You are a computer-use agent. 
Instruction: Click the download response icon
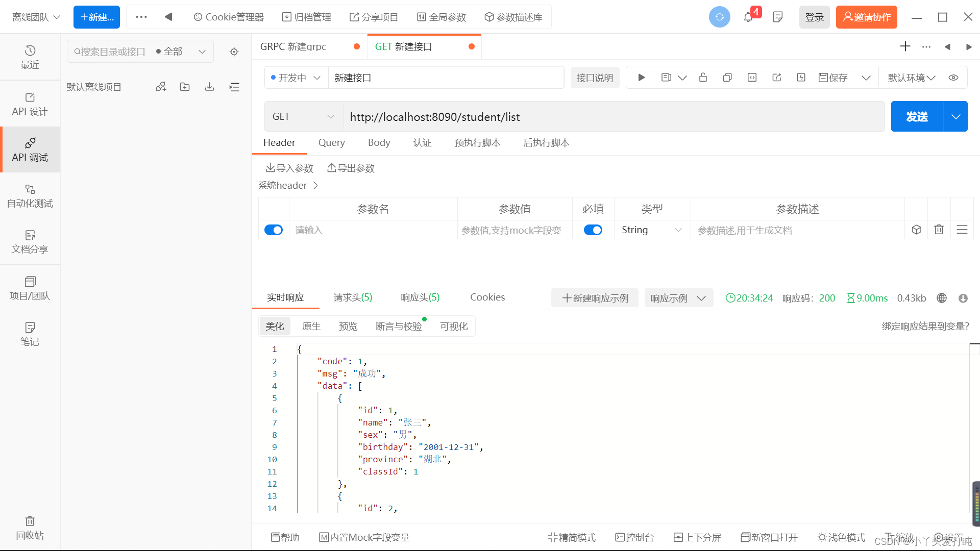(x=963, y=298)
